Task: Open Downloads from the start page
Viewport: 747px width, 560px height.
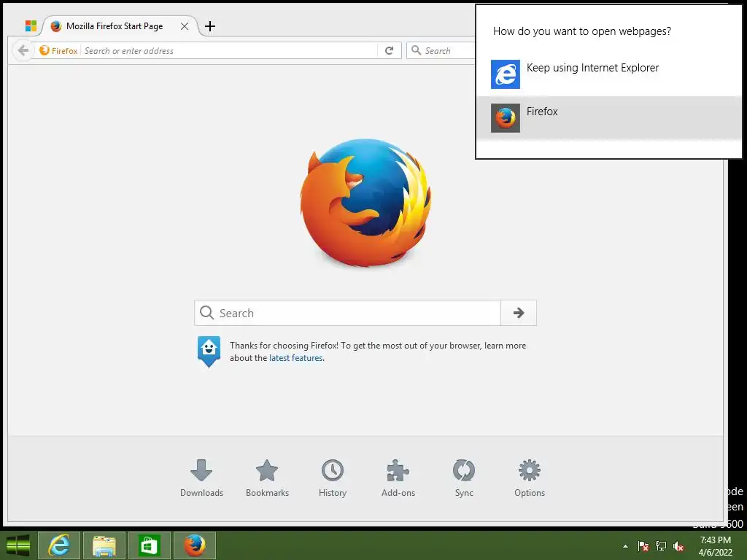Action: tap(201, 478)
